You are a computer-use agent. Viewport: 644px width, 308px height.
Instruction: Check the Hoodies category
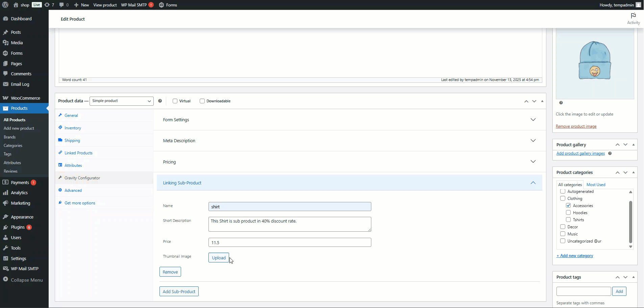click(x=568, y=213)
